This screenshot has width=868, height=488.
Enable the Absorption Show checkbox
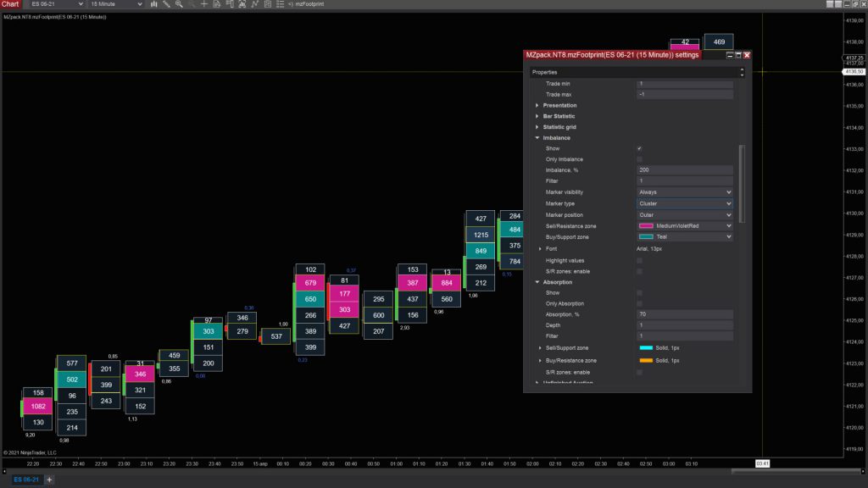tap(639, 292)
